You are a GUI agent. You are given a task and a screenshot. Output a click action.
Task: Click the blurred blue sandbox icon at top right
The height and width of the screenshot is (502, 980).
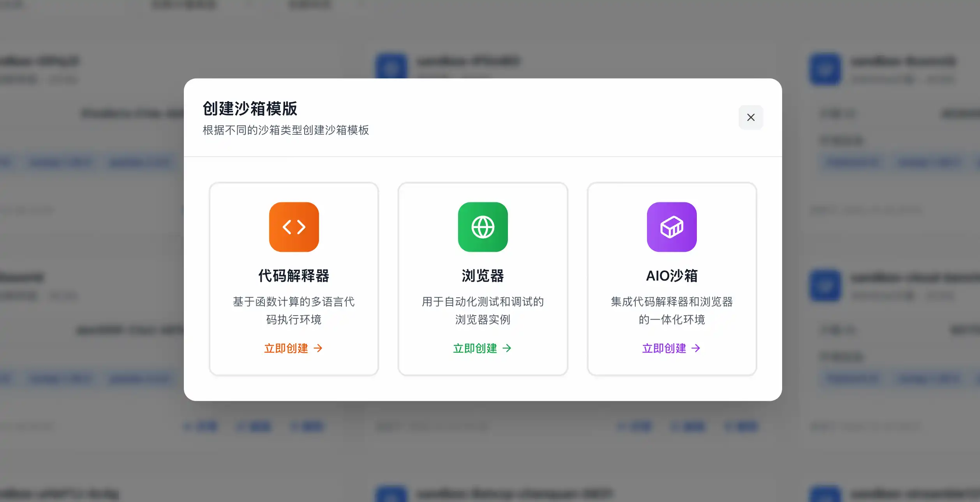[x=825, y=69]
